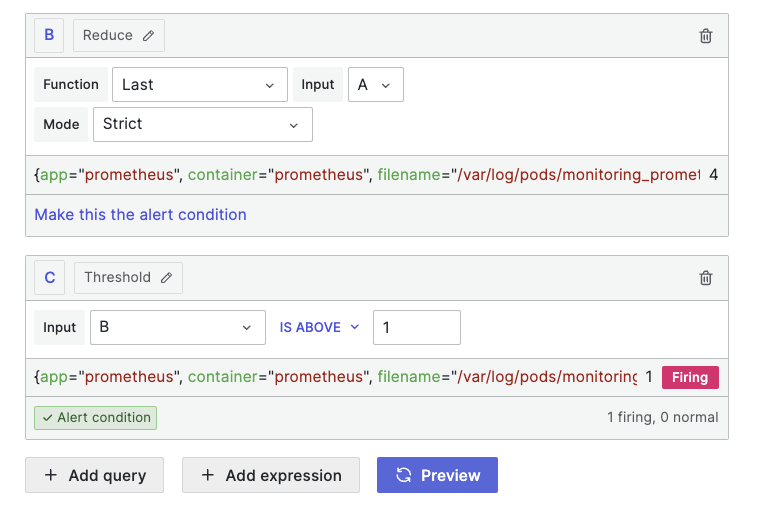Click the Add expression button

pos(270,475)
